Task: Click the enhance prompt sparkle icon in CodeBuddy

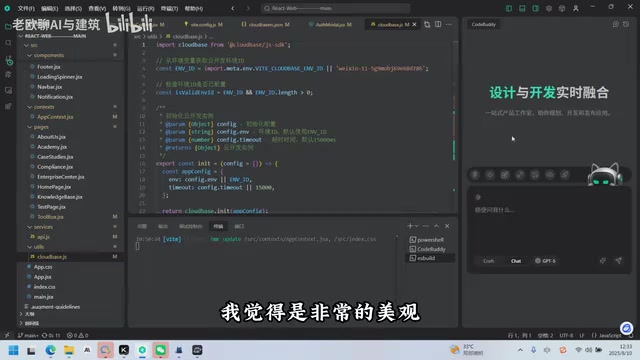Action: [603, 260]
